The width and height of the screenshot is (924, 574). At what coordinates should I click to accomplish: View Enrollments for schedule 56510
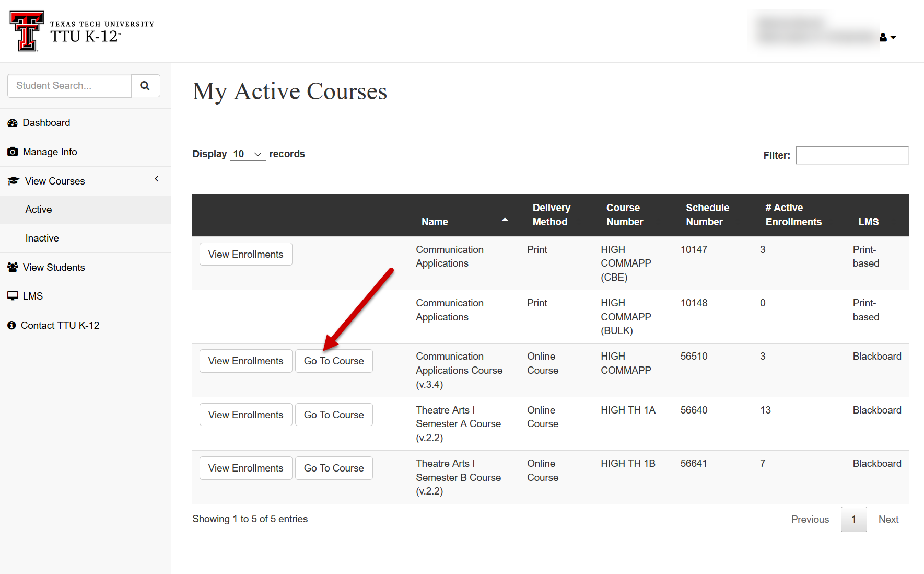pos(245,361)
